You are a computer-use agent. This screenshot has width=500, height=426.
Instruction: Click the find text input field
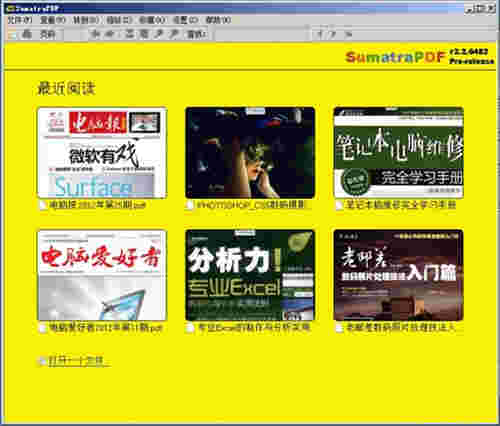point(261,34)
